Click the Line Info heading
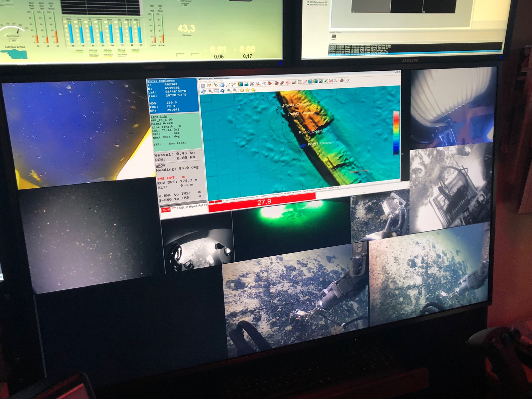Image resolution: width=532 pixels, height=399 pixels. pos(159,116)
